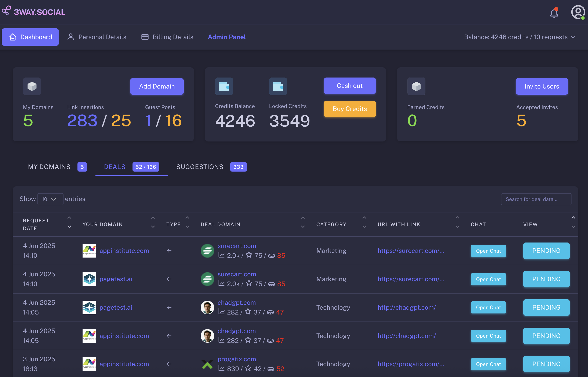Sort by Your Domain column chevrons
This screenshot has height=377, width=588.
click(153, 222)
